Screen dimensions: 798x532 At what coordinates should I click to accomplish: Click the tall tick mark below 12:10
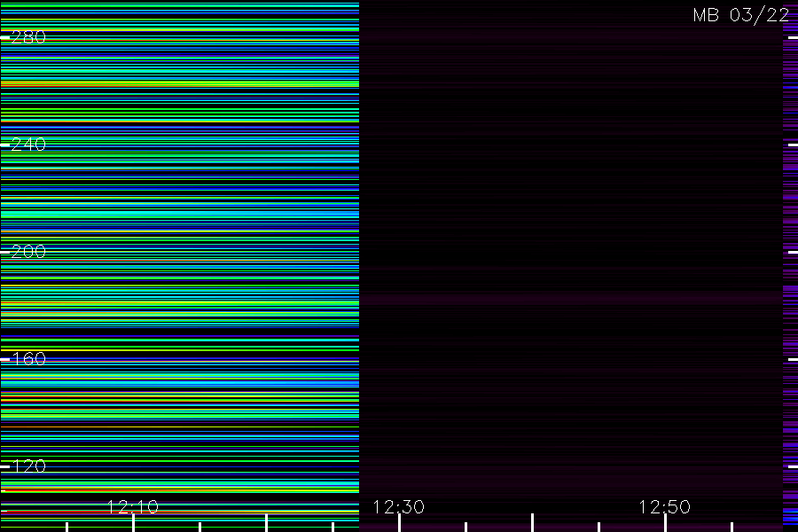133,523
